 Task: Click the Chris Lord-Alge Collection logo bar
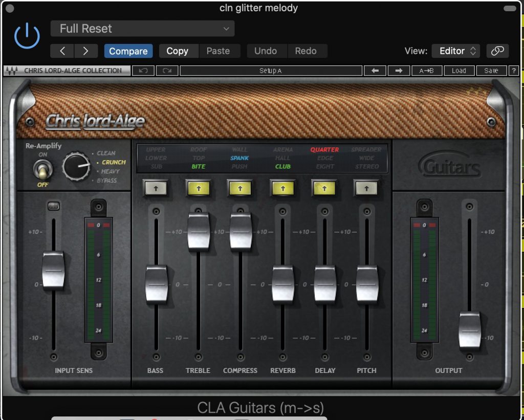(x=67, y=71)
